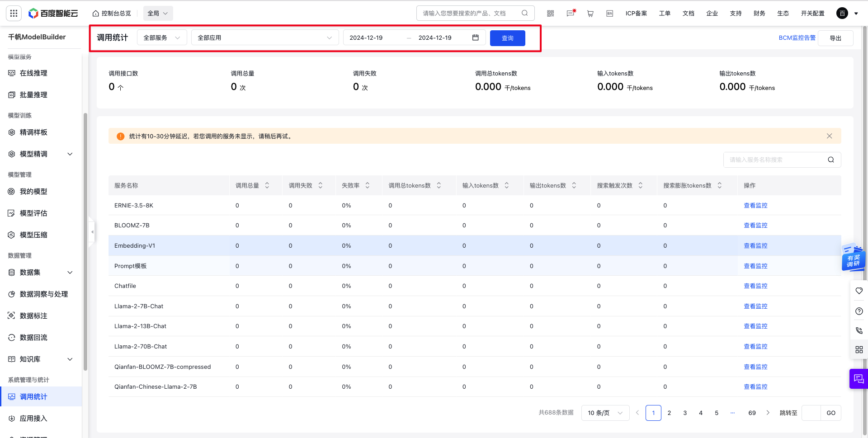Viewport: 868px width, 438px height.
Task: Click the Baidu AI Cloud logo
Action: click(53, 13)
